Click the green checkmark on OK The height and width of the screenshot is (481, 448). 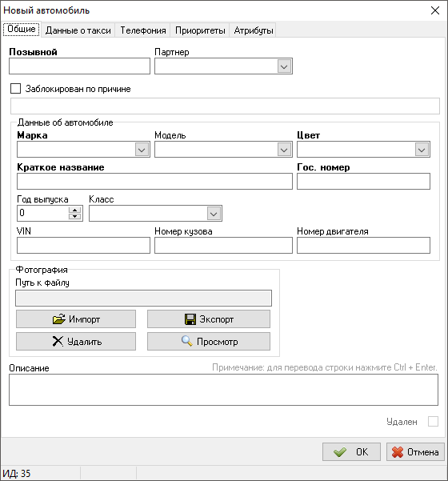340,452
